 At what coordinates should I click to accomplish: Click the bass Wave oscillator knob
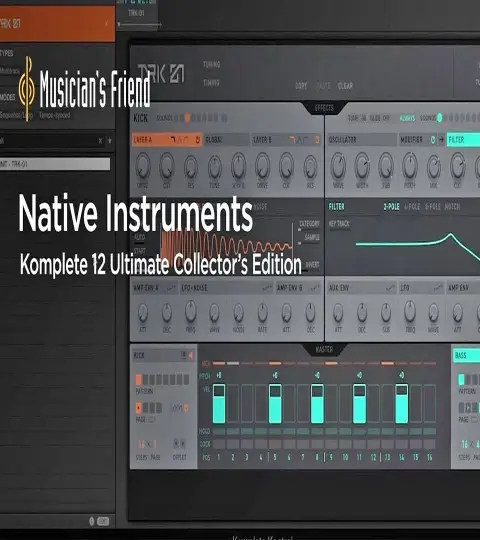click(x=338, y=166)
